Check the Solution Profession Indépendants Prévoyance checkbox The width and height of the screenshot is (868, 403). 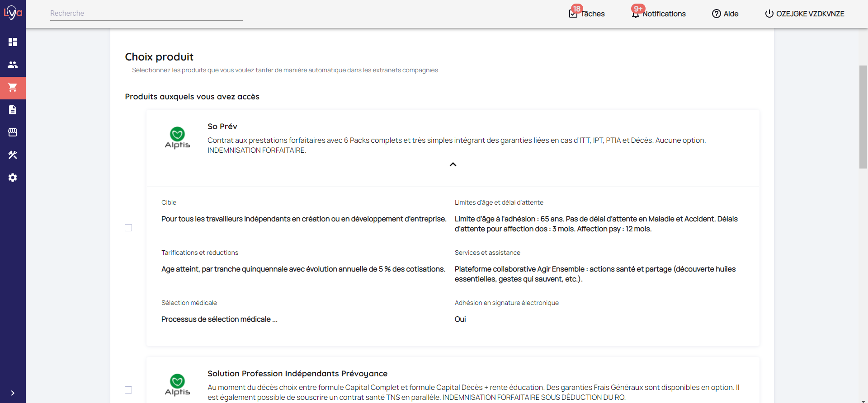tap(128, 390)
